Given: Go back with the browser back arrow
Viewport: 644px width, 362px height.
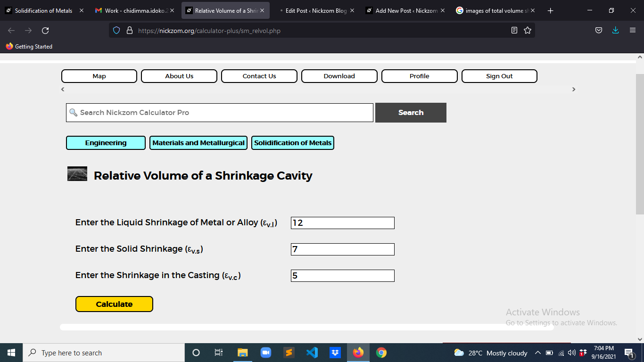Looking at the screenshot, I should (11, 31).
